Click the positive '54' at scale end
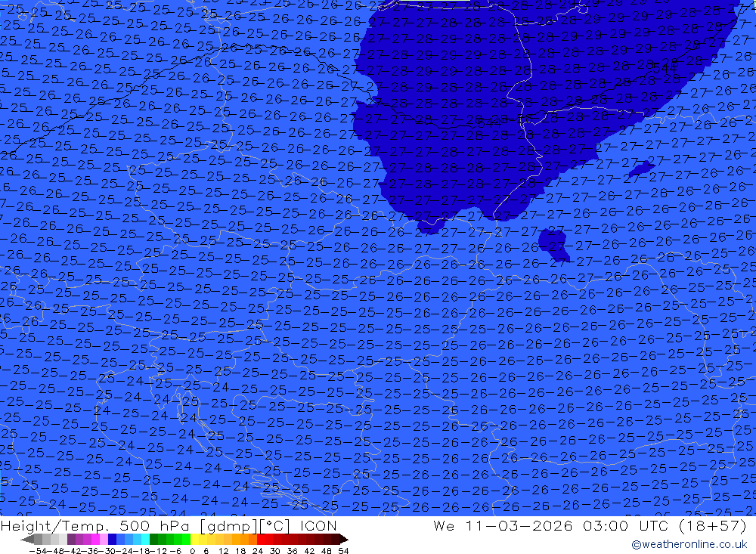 tap(343, 551)
